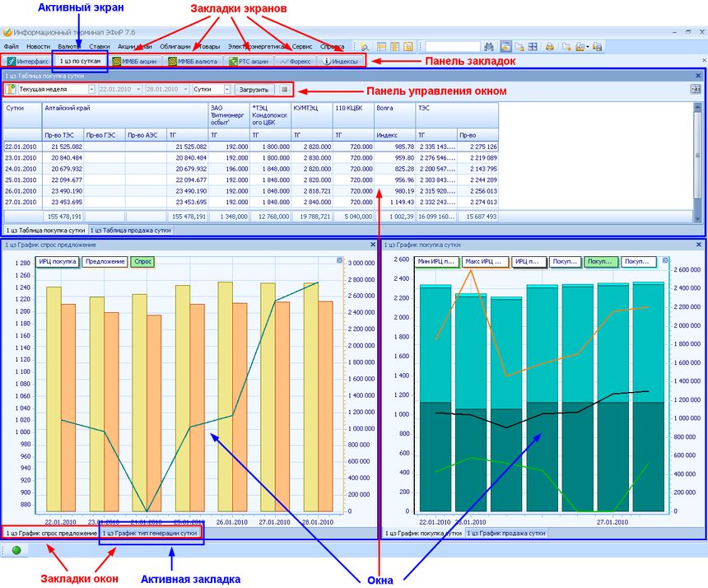Click the search input field in toolbar
The image size is (708, 588).
(x=453, y=47)
